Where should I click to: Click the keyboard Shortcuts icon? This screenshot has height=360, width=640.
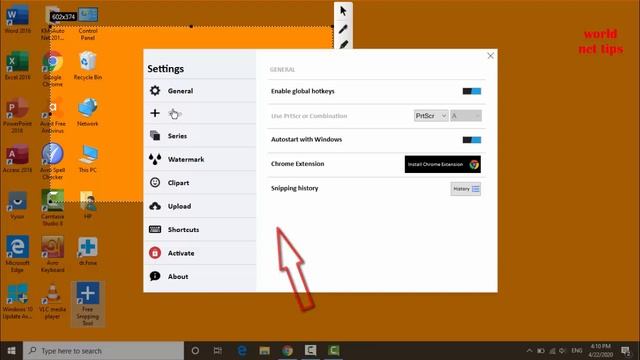[155, 229]
